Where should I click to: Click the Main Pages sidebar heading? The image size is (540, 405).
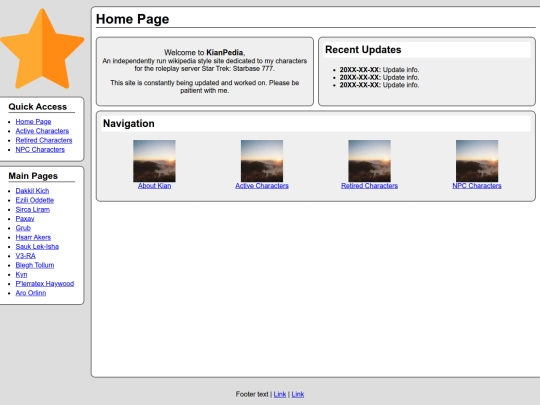point(33,176)
